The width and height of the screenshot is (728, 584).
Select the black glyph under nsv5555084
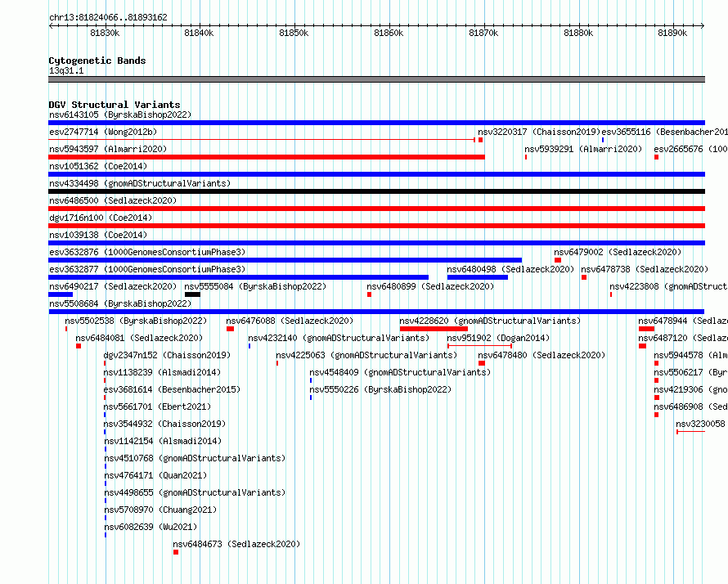(193, 294)
